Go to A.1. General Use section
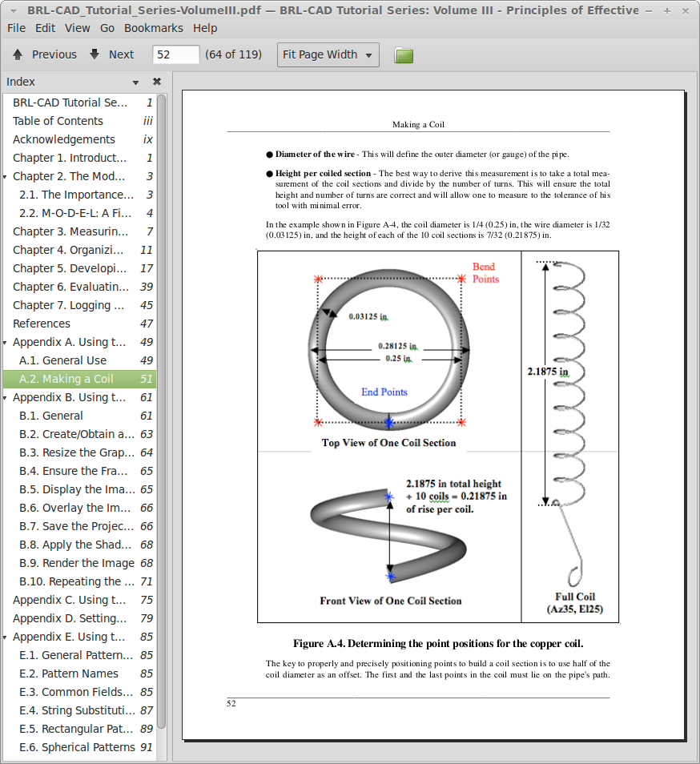The image size is (700, 764). (62, 360)
